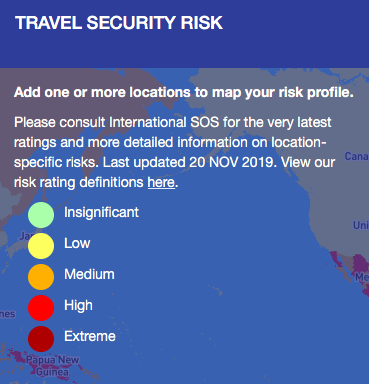Click the 'Medium' legend label

(89, 274)
